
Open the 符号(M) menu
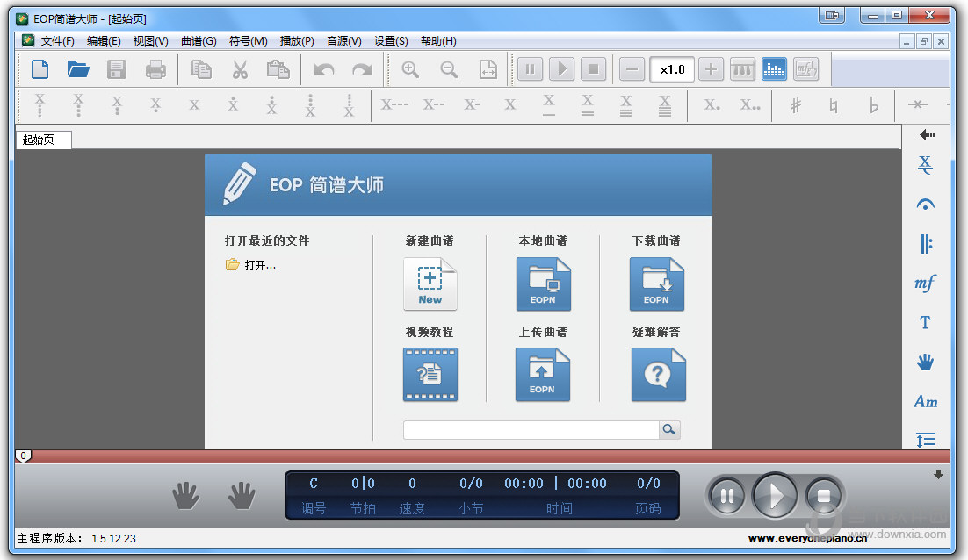point(248,40)
